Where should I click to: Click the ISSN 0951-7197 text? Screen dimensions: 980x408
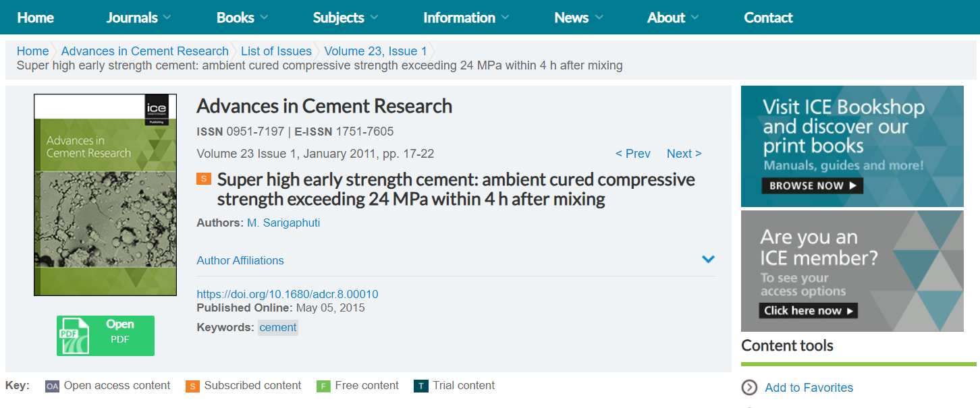pos(240,132)
